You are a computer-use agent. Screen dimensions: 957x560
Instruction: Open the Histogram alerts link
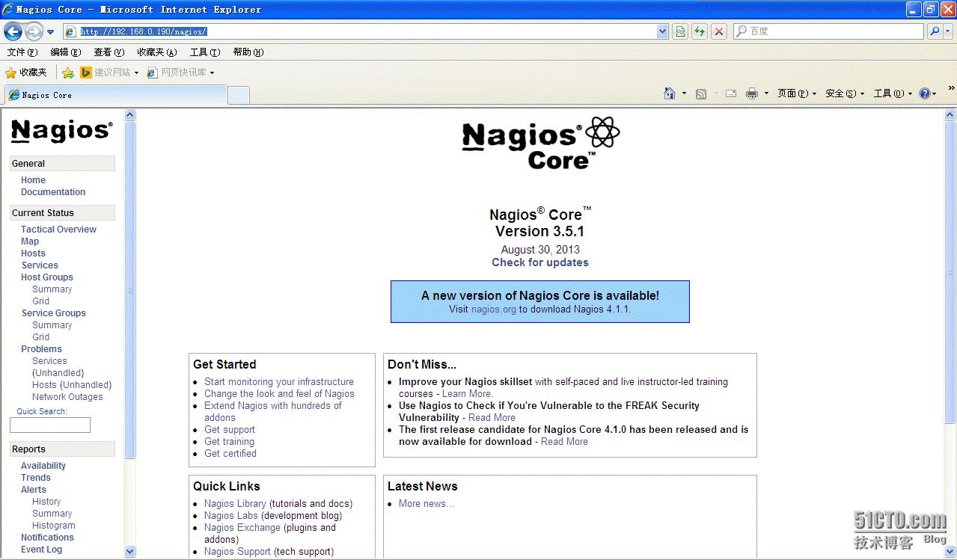pyautogui.click(x=54, y=526)
